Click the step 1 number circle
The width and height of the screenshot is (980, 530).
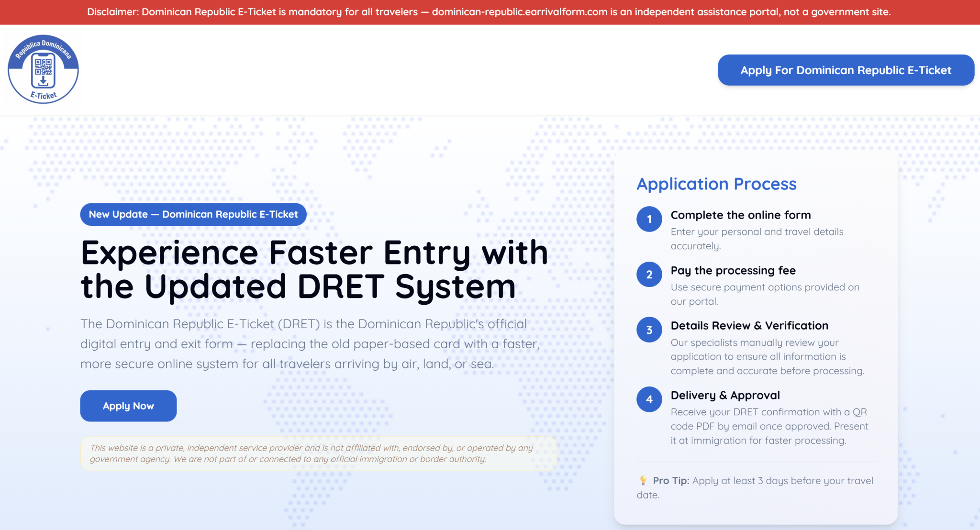pyautogui.click(x=649, y=219)
